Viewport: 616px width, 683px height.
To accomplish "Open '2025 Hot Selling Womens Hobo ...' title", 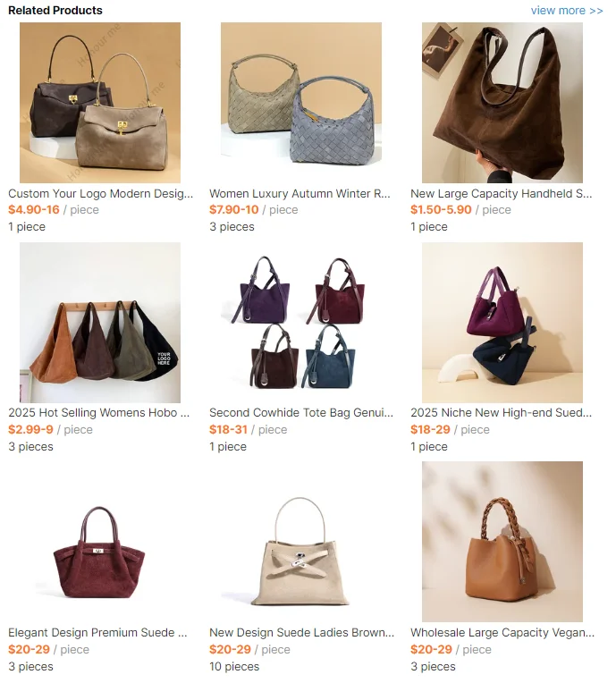I will (99, 413).
